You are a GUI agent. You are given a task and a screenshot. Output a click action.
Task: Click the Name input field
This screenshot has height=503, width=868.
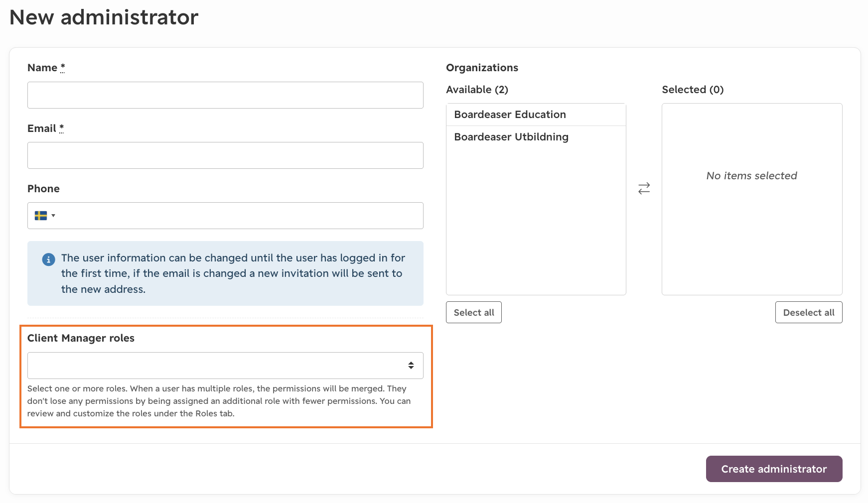coord(225,95)
